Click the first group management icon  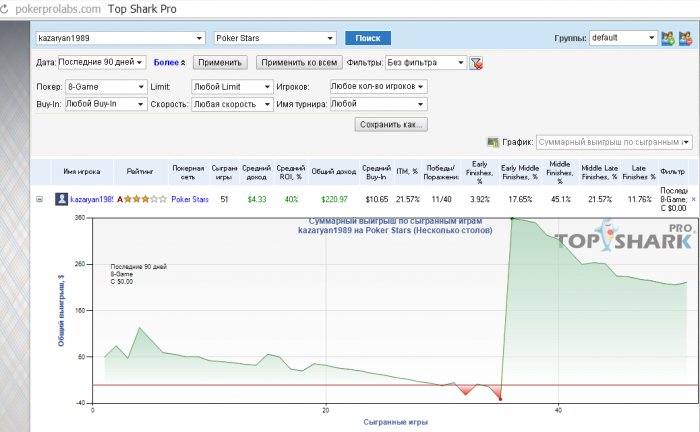pos(668,38)
